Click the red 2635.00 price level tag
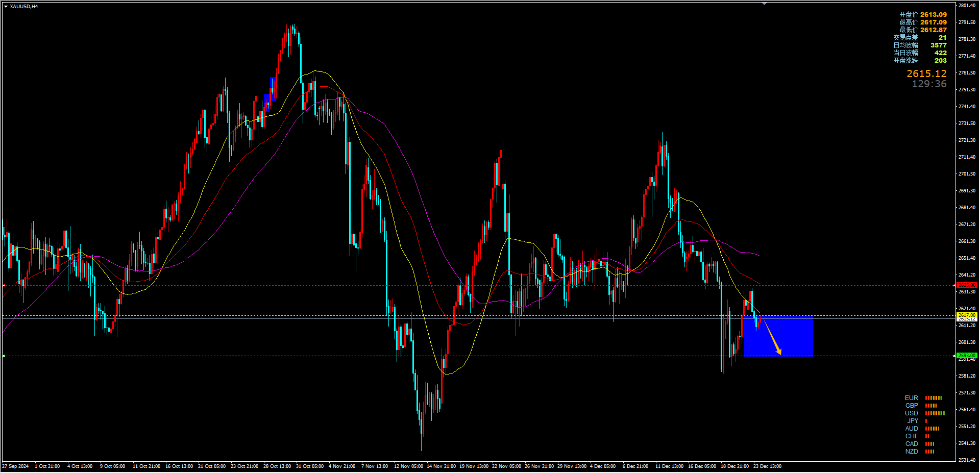The height and width of the screenshot is (473, 980). pyautogui.click(x=967, y=285)
